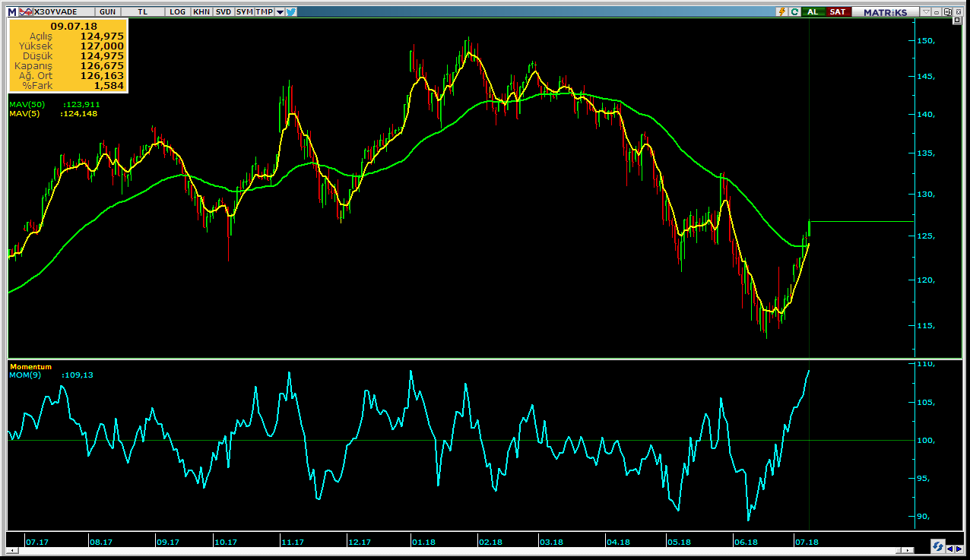Click the 150, price axis label

tap(925, 41)
